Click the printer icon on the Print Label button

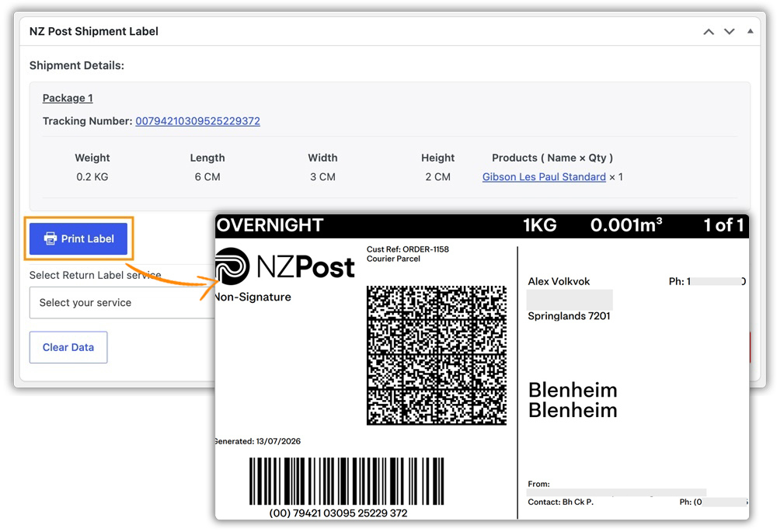pos(50,238)
